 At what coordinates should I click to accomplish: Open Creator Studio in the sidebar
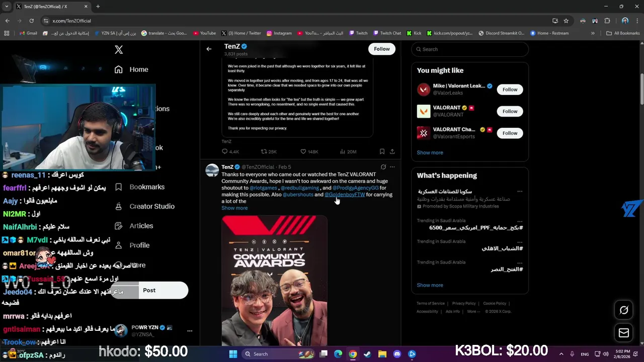pyautogui.click(x=144, y=206)
